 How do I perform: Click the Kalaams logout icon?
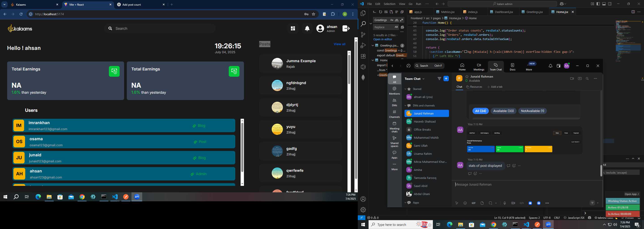tap(346, 28)
